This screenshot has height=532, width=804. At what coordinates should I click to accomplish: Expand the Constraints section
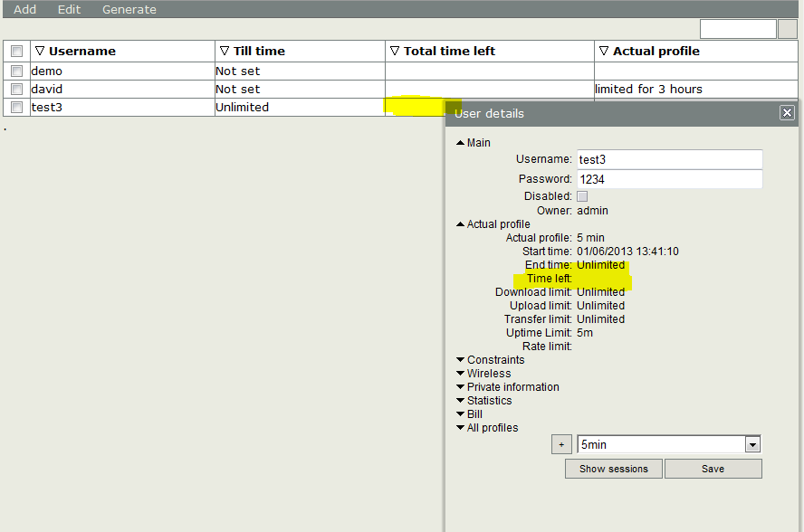point(490,360)
